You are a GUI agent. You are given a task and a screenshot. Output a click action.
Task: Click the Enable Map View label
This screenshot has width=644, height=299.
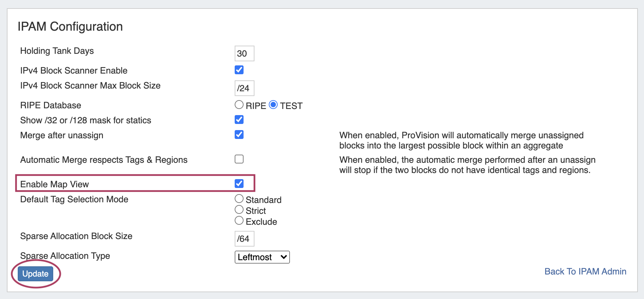coord(55,184)
